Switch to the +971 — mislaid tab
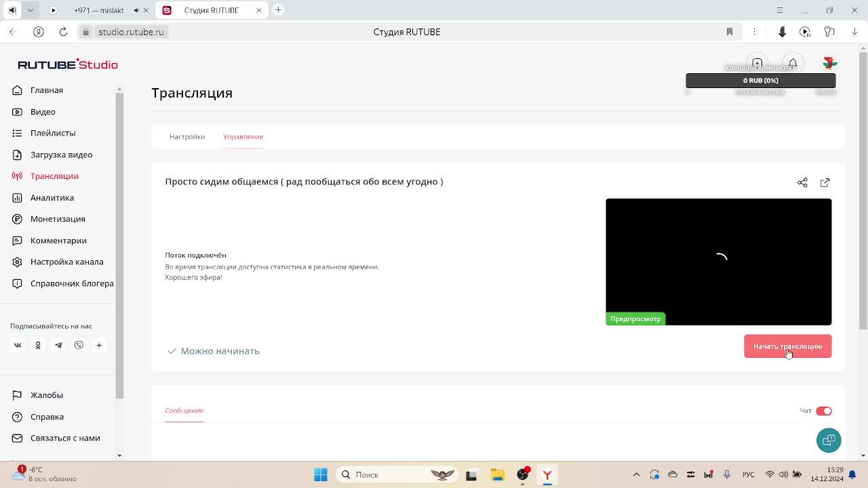The width and height of the screenshot is (868, 488). tap(99, 10)
